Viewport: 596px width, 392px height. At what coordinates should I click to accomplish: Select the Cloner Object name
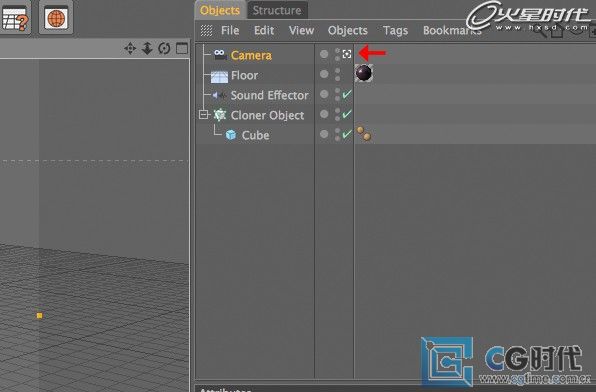[x=267, y=115]
